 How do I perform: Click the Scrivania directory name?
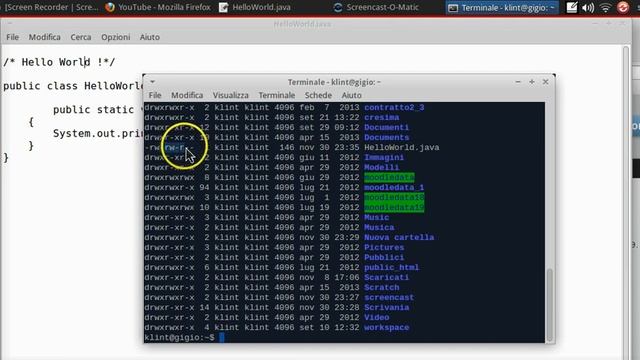387,307
